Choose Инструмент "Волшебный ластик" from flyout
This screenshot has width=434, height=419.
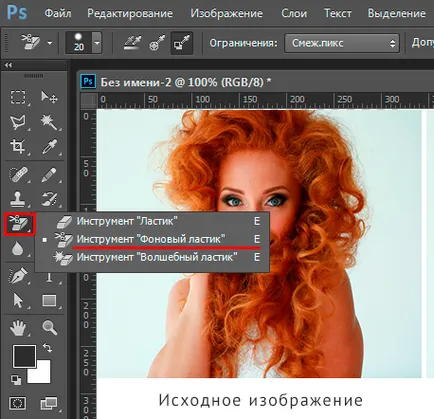click(152, 257)
